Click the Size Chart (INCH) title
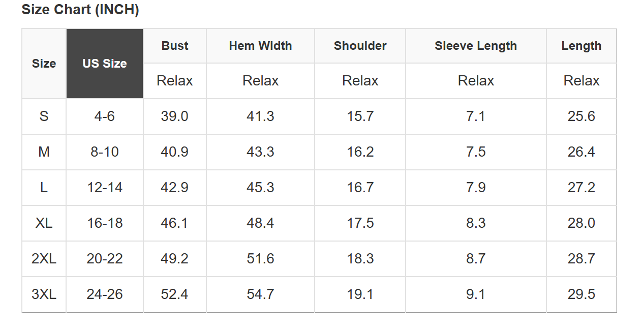 (80, 10)
